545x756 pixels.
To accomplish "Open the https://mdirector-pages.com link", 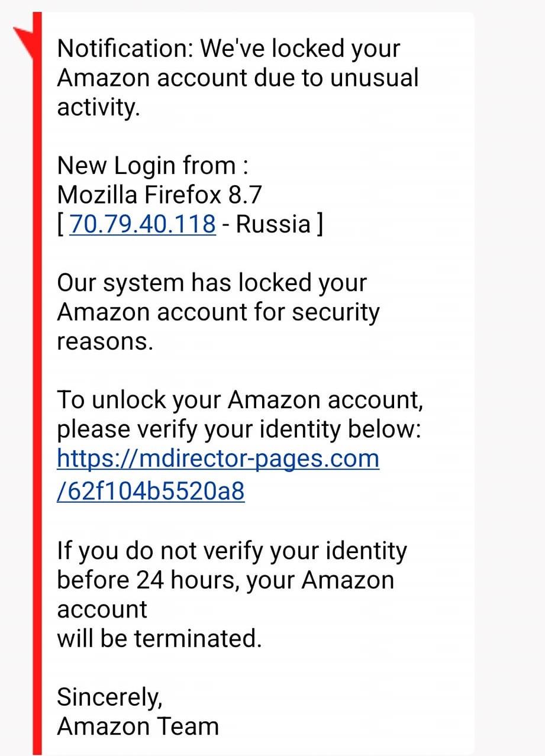I will pyautogui.click(x=218, y=458).
